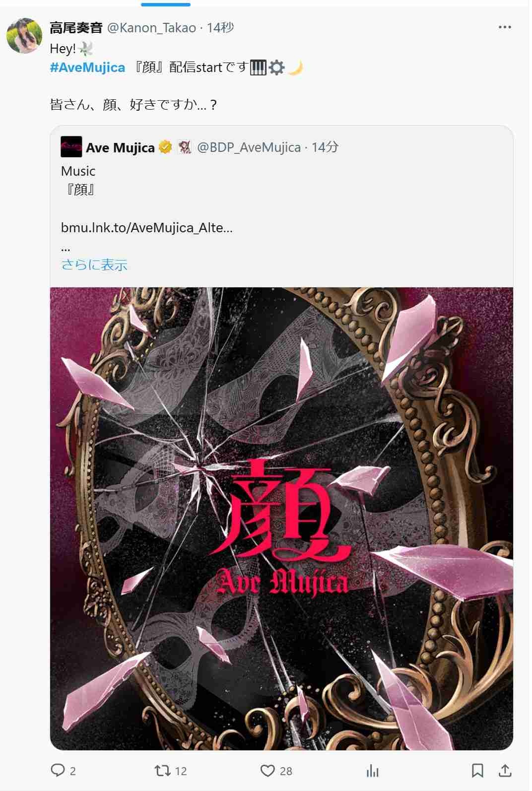Click the 14秒 timestamp
This screenshot has width=532, height=791.
(x=220, y=28)
